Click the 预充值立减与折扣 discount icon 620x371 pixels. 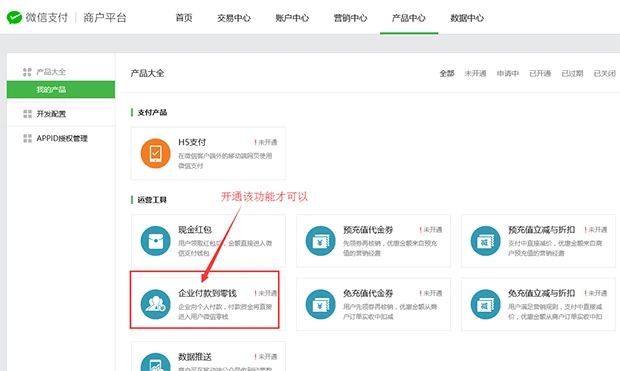coord(485,240)
